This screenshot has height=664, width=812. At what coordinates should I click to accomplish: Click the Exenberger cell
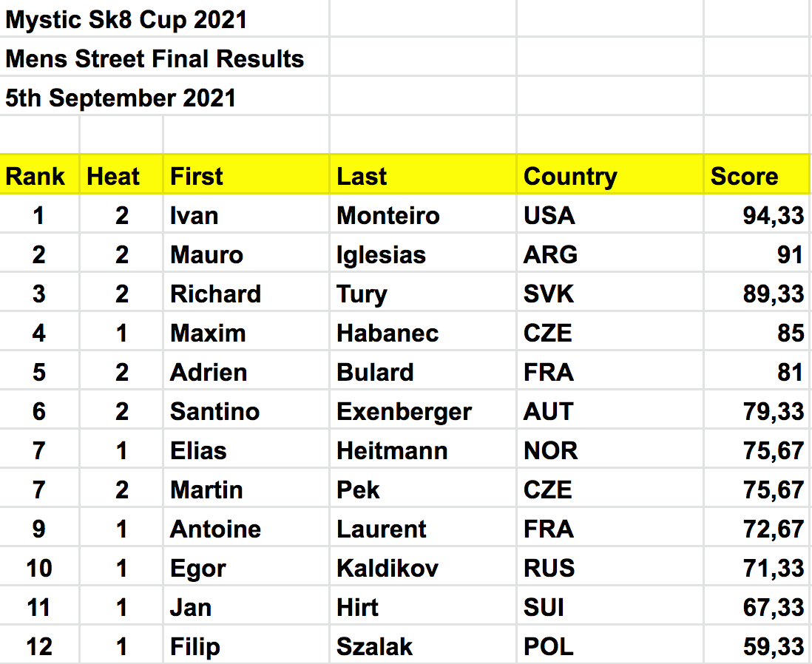tap(404, 412)
